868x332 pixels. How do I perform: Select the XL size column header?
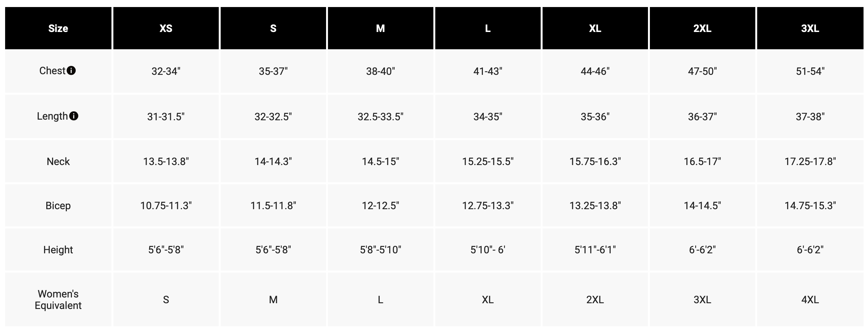(595, 28)
